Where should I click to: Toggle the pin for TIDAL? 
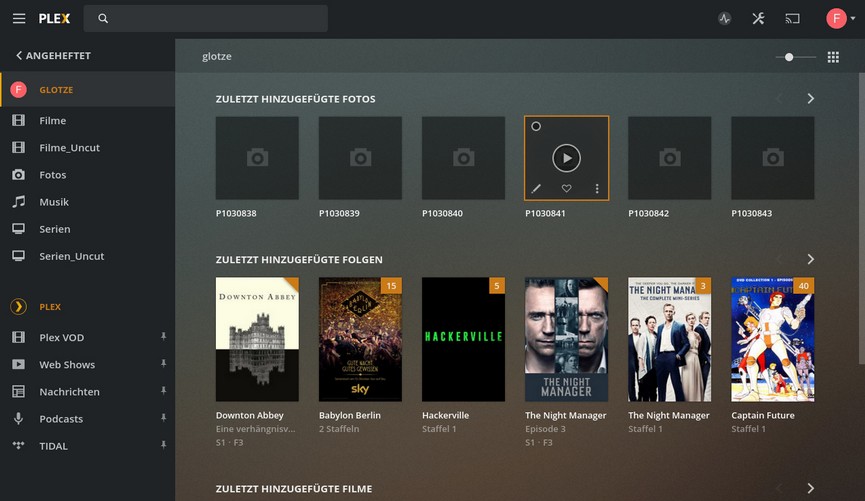[163, 444]
